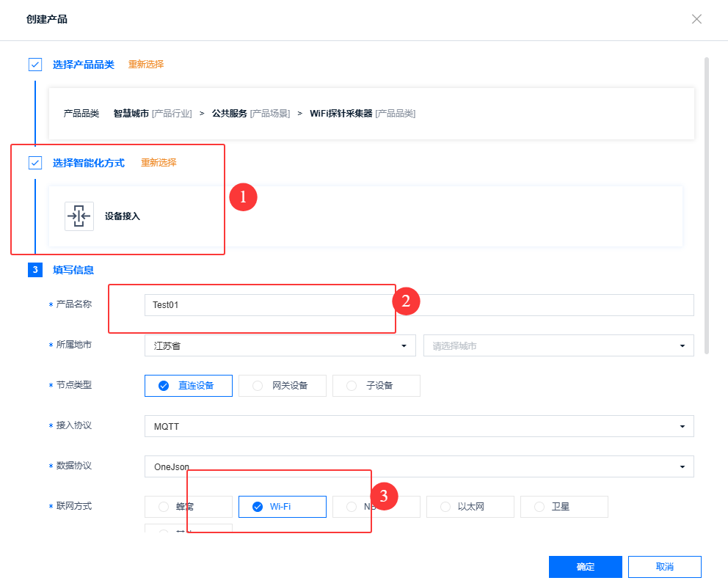Click the 智慧城市 product industry text

(131, 114)
